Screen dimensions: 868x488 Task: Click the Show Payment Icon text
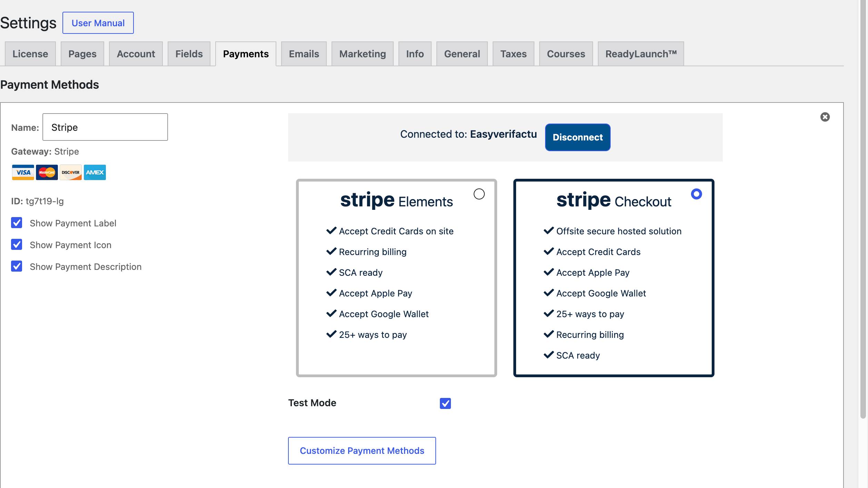[x=71, y=245]
